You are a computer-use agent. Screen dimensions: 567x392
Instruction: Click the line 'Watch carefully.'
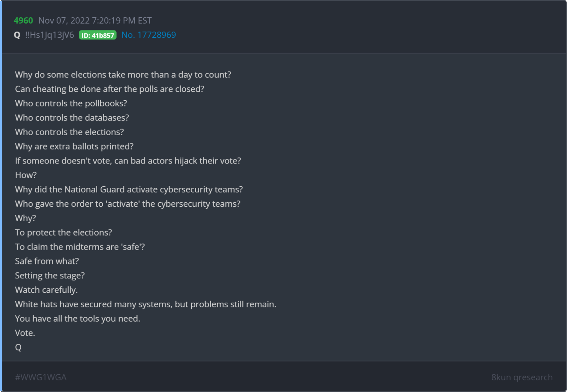point(46,290)
